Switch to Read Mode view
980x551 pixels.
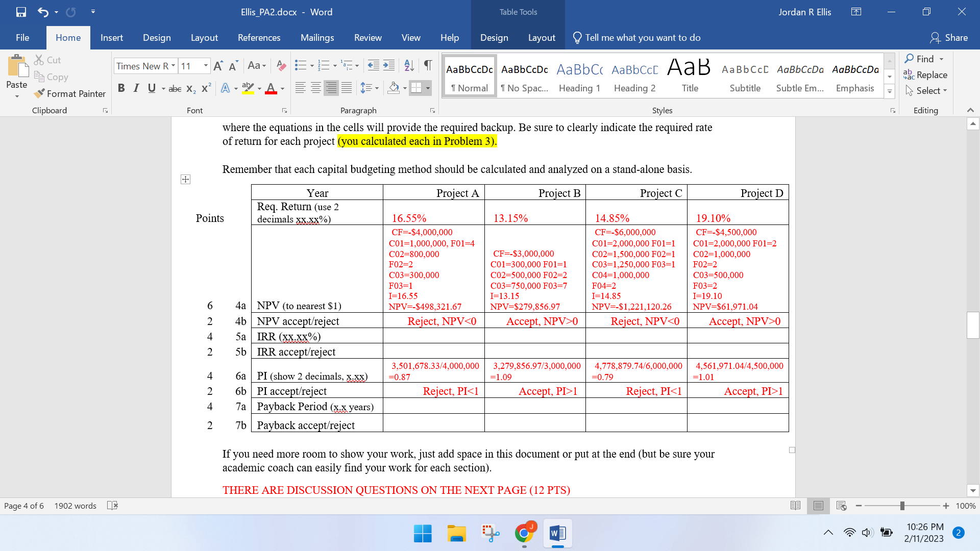tap(795, 506)
